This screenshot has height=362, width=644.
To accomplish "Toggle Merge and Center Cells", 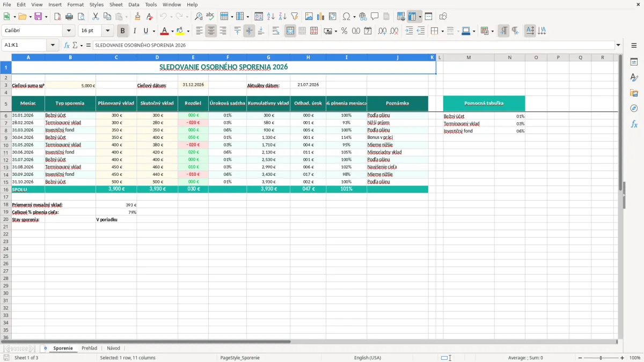I will [290, 31].
